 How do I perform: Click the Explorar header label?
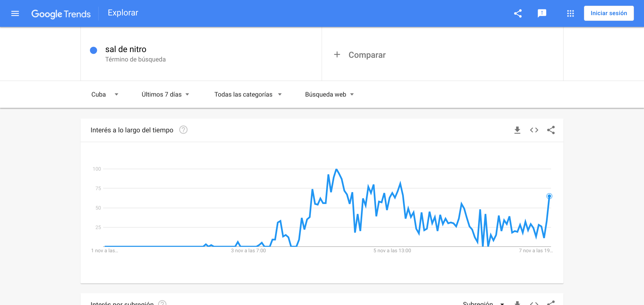click(x=123, y=13)
